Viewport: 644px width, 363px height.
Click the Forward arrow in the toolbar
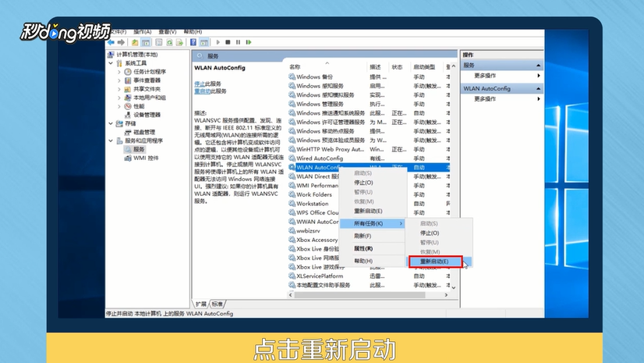[x=121, y=42]
